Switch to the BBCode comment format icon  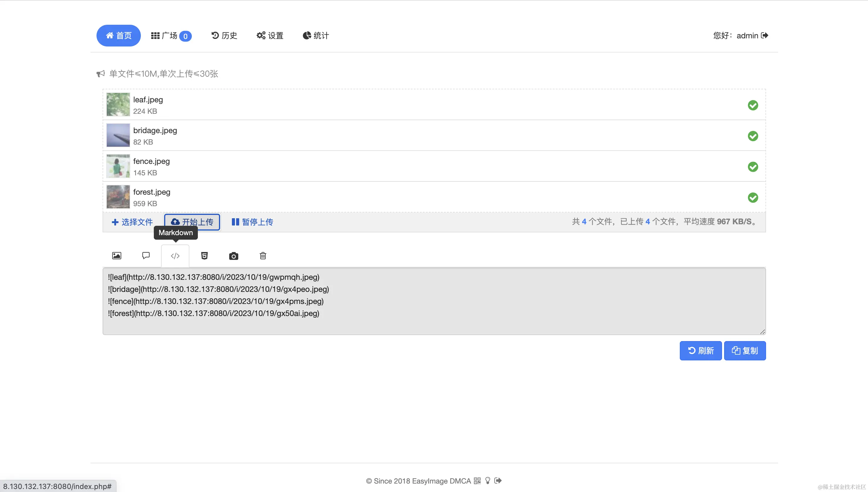click(146, 256)
